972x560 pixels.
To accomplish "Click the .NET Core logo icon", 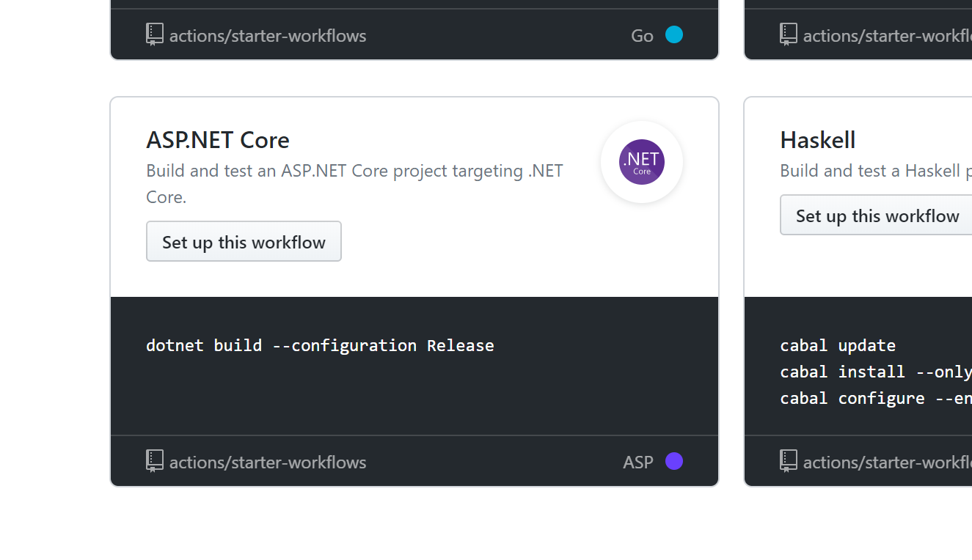I will (x=642, y=162).
